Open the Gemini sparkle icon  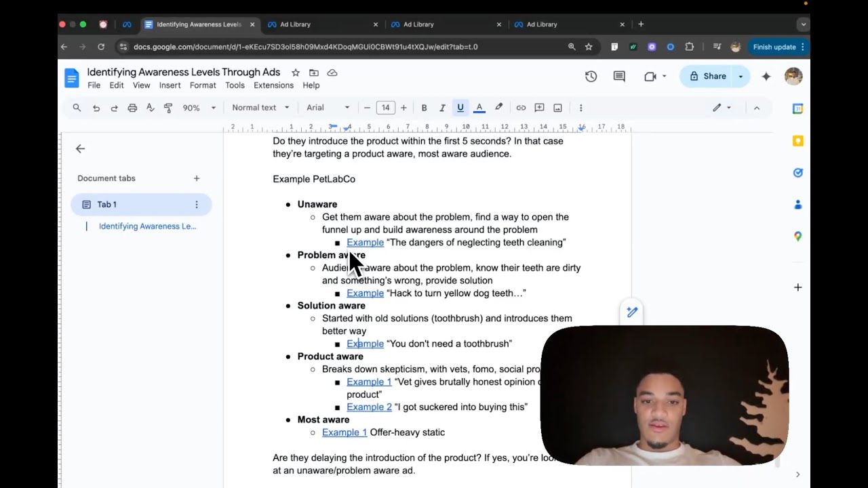tap(766, 77)
